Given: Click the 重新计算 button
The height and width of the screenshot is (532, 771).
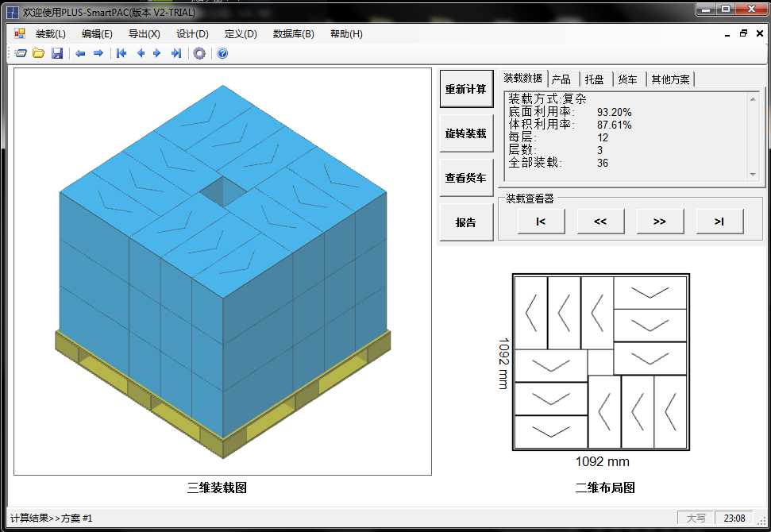Looking at the screenshot, I should (x=466, y=89).
